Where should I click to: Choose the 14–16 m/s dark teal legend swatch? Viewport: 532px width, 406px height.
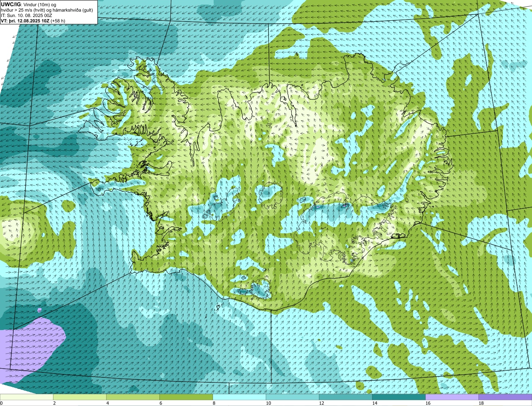[x=399, y=397]
